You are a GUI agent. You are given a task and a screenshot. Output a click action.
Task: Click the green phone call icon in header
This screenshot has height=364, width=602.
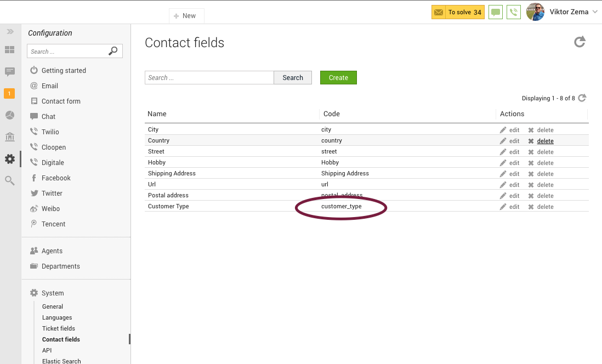point(514,12)
